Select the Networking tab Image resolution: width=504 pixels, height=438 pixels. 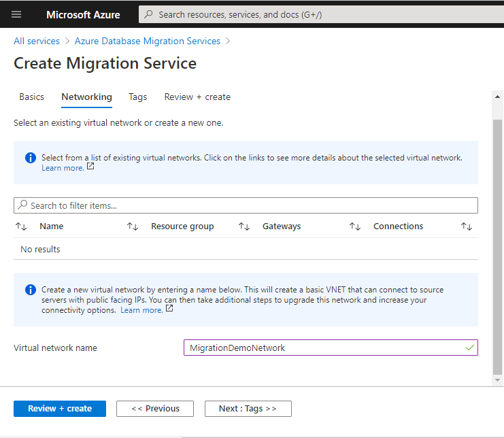coord(87,97)
